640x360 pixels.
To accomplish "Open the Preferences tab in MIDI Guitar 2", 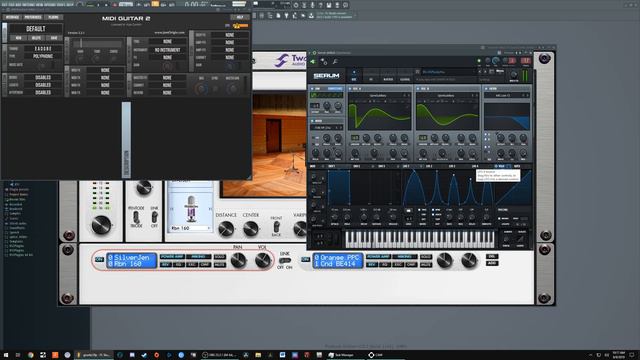I will click(x=33, y=17).
